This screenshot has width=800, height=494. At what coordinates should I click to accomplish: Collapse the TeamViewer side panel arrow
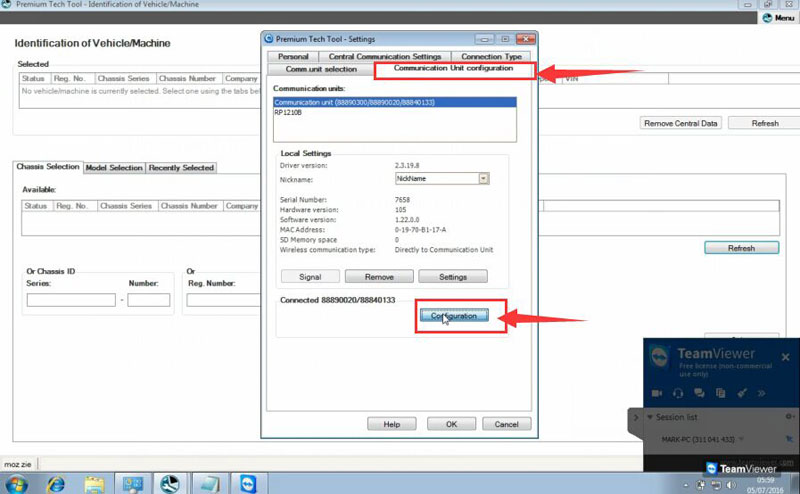coord(636,417)
